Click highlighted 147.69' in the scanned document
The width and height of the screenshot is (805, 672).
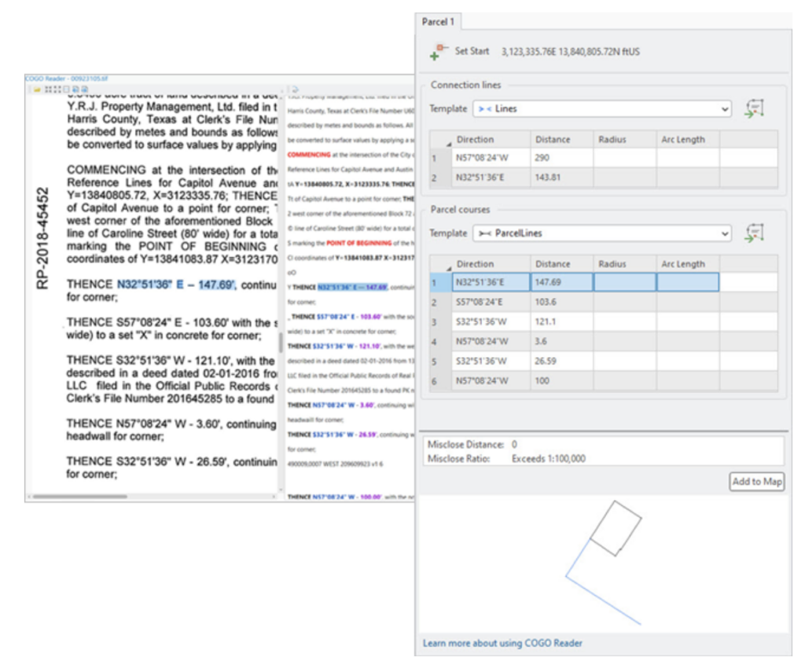pyautogui.click(x=217, y=285)
